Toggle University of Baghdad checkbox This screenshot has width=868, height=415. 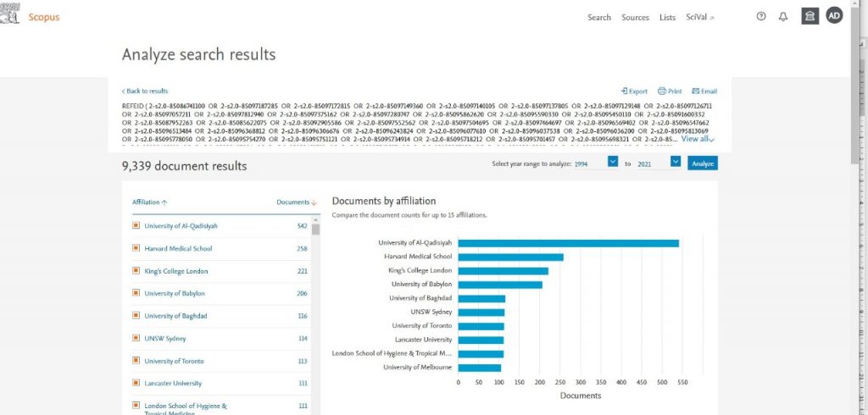(x=136, y=315)
